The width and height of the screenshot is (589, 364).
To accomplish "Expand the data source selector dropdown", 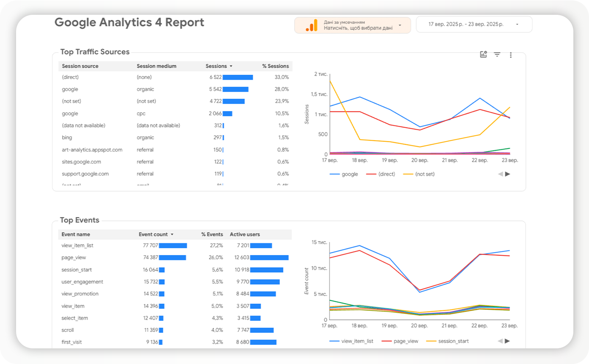I will [x=400, y=25].
